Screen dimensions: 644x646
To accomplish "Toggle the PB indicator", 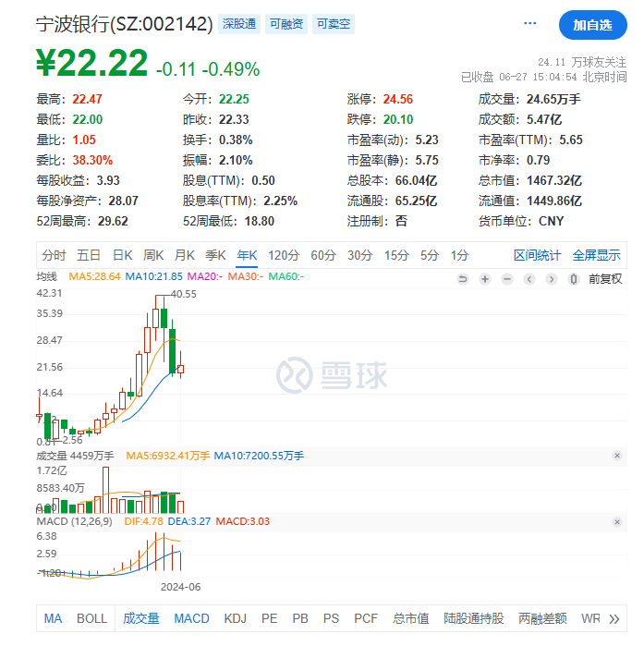I will (x=300, y=618).
